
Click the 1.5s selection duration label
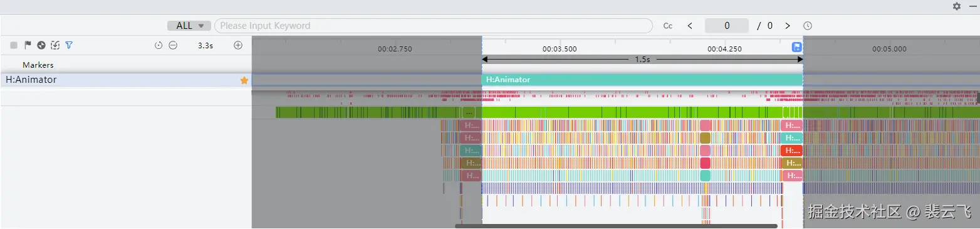[x=642, y=60]
